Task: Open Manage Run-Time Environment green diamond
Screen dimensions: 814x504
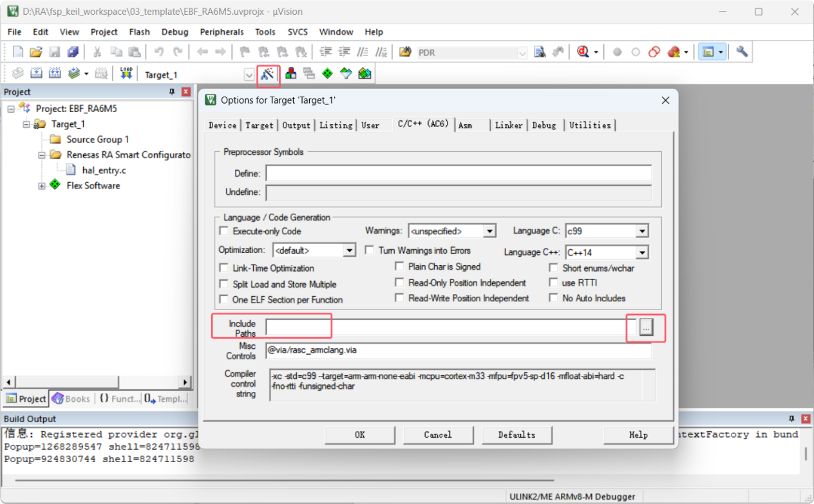Action: (x=327, y=74)
